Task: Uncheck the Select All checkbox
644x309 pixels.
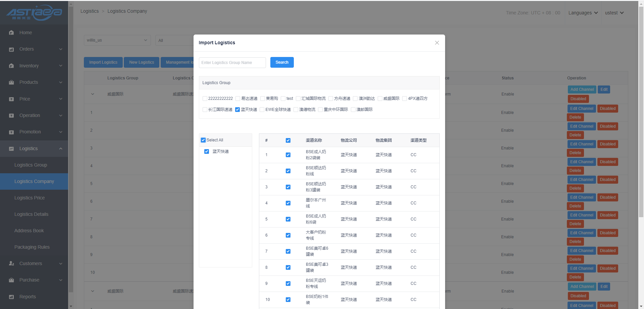Action: tap(203, 140)
